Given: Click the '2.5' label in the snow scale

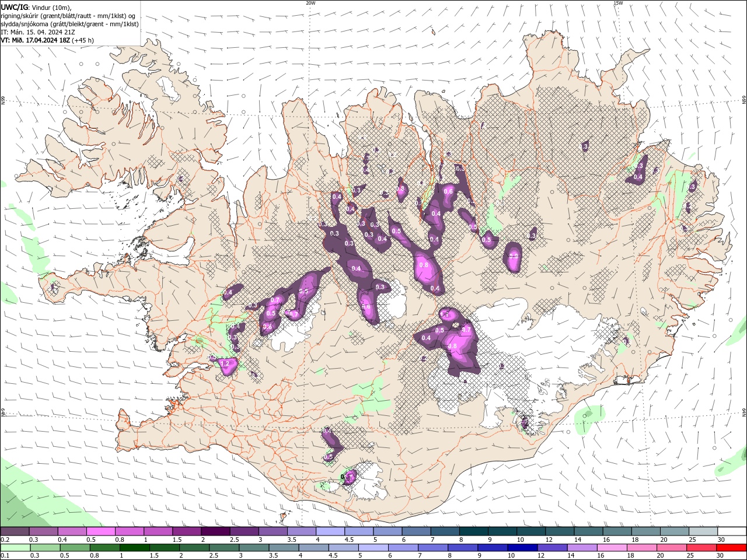Looking at the screenshot, I should [x=235, y=540].
